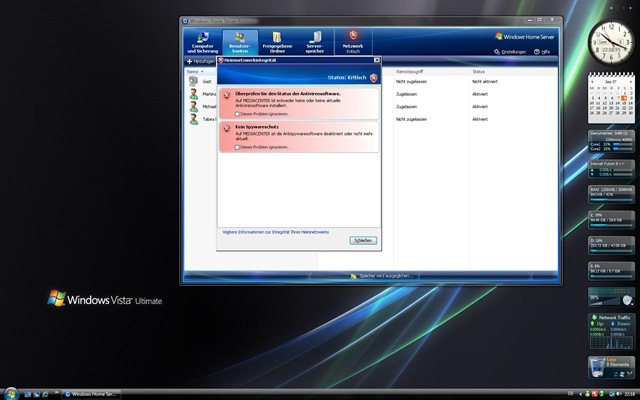Click the antivirus warning red shield icon
640x400 pixels.
227,95
